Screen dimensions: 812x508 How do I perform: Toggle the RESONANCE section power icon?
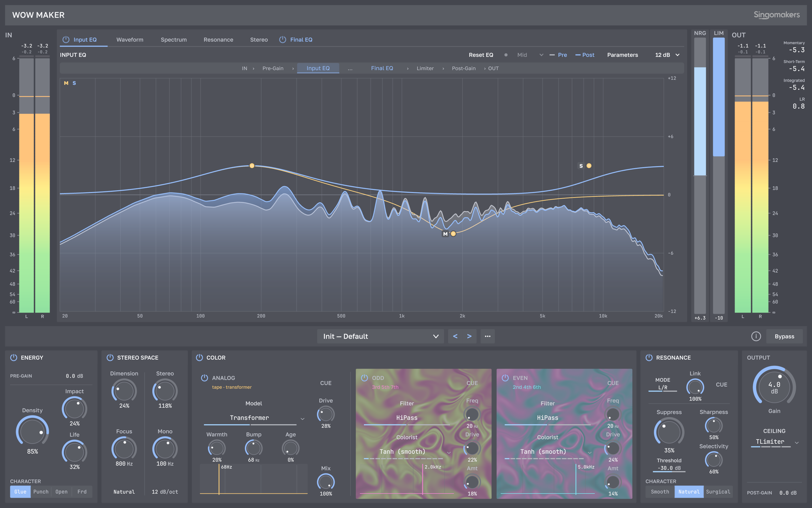pos(649,357)
